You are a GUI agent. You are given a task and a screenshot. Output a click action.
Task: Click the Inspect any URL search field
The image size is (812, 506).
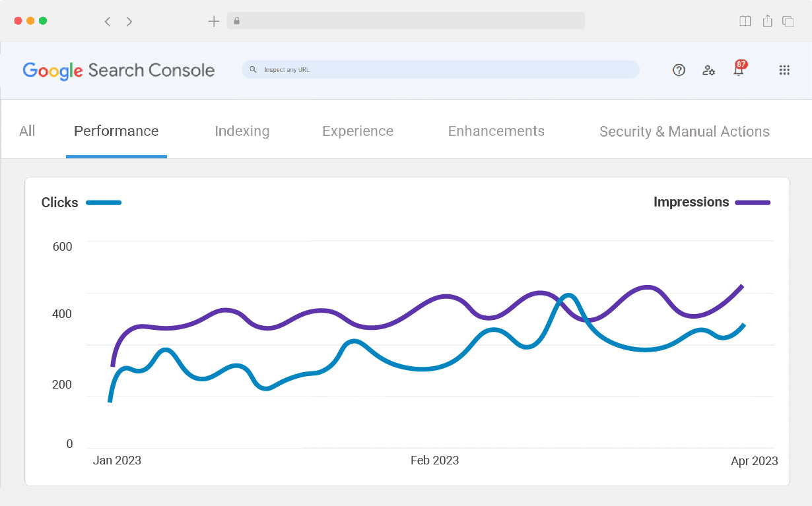(x=442, y=69)
